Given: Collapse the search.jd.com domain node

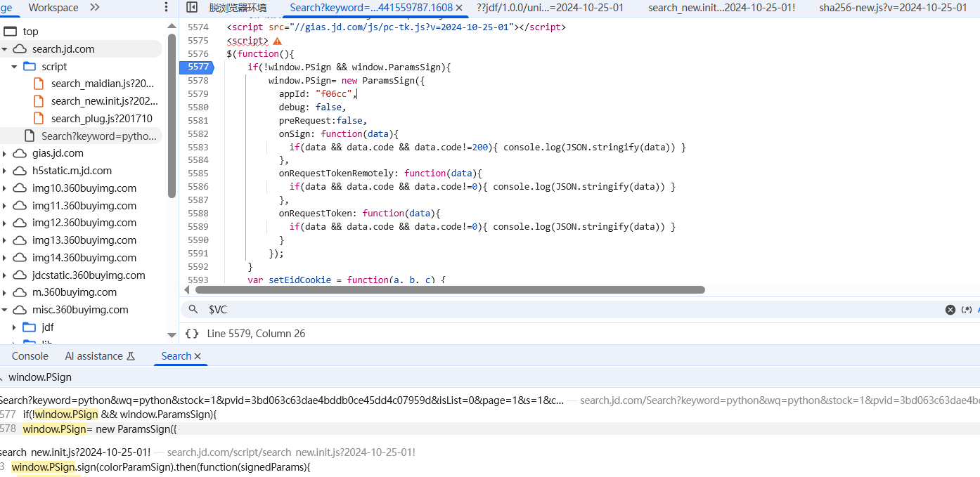Looking at the screenshot, I should pyautogui.click(x=4, y=49).
